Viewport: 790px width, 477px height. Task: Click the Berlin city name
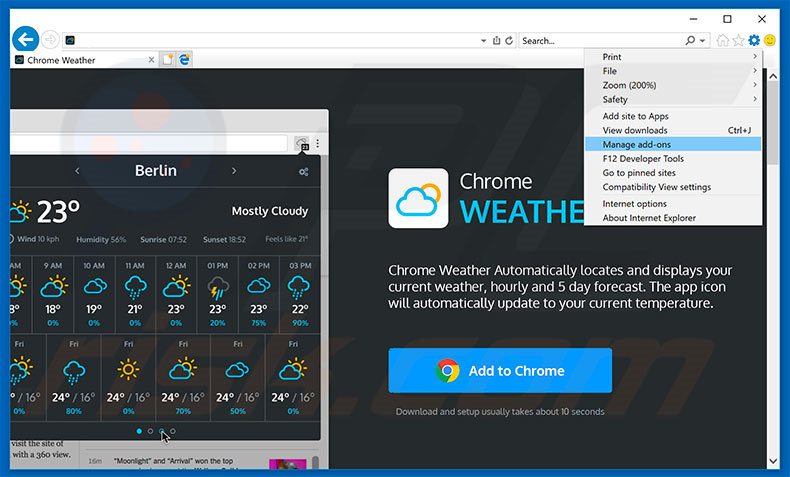point(156,171)
